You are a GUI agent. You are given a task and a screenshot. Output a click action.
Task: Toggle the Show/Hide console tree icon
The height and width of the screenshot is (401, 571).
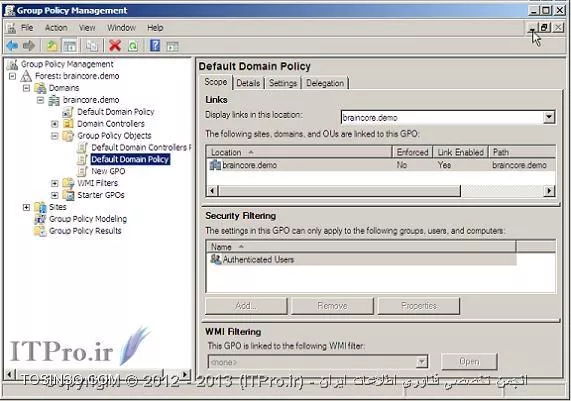[70, 46]
